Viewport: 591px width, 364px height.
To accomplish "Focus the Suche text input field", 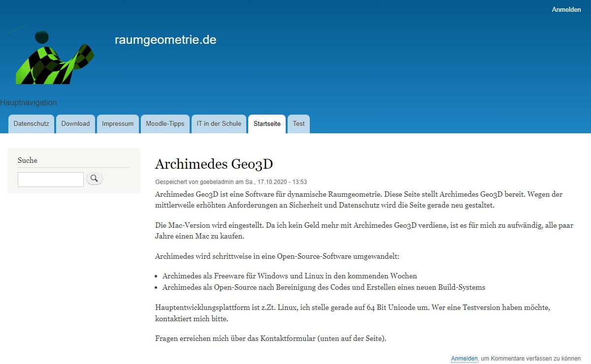I will [x=51, y=180].
